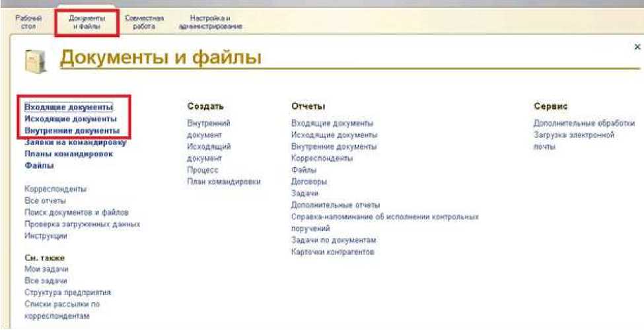Create a Внутренний документ

click(209, 129)
